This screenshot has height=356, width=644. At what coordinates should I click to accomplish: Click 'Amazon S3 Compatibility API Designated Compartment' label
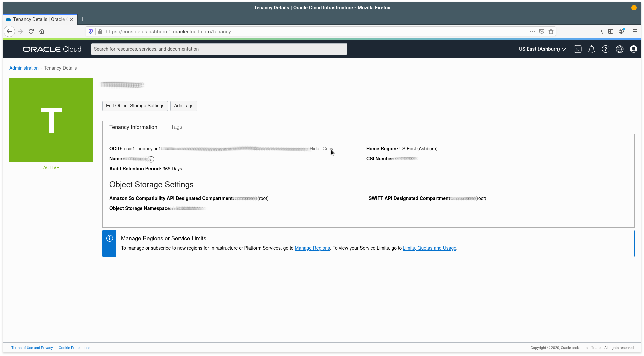171,198
